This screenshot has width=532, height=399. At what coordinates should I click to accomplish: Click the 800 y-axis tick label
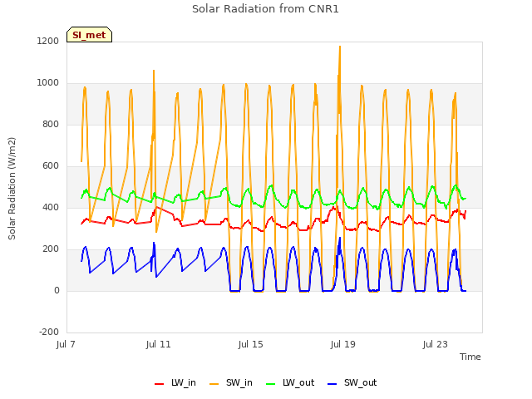(51, 124)
